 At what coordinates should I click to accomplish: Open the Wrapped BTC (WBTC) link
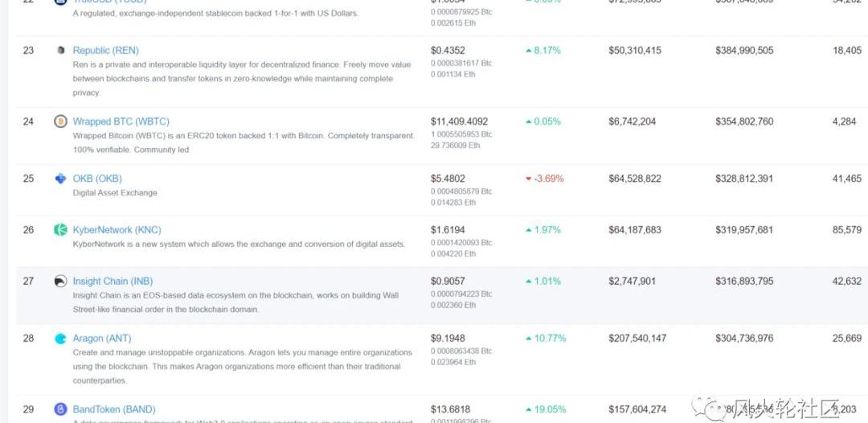click(121, 122)
